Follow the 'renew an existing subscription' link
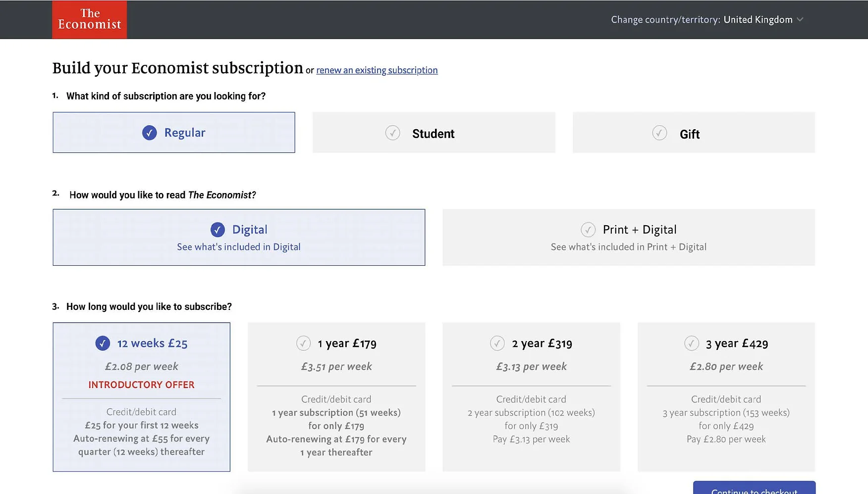868x494 pixels. pos(377,70)
